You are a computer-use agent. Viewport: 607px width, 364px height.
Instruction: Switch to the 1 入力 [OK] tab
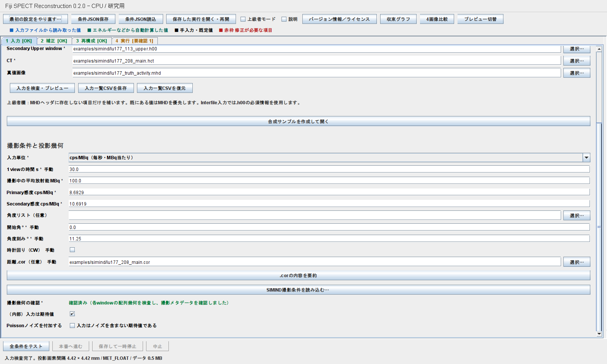point(19,41)
